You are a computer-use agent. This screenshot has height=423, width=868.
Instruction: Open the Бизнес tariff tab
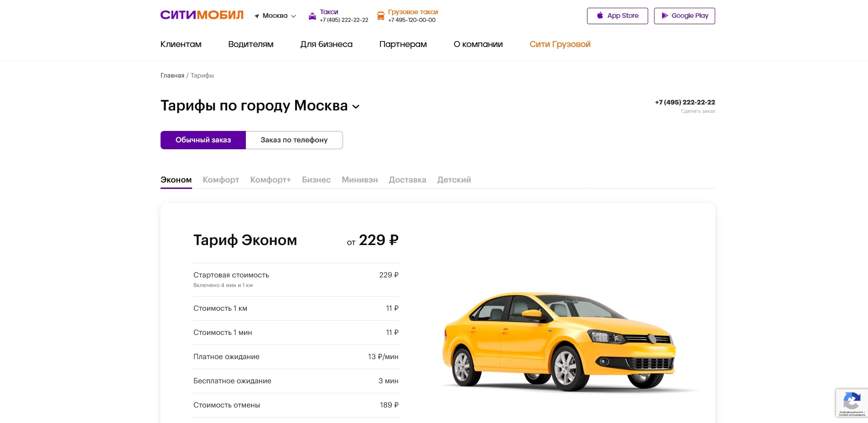(x=316, y=180)
